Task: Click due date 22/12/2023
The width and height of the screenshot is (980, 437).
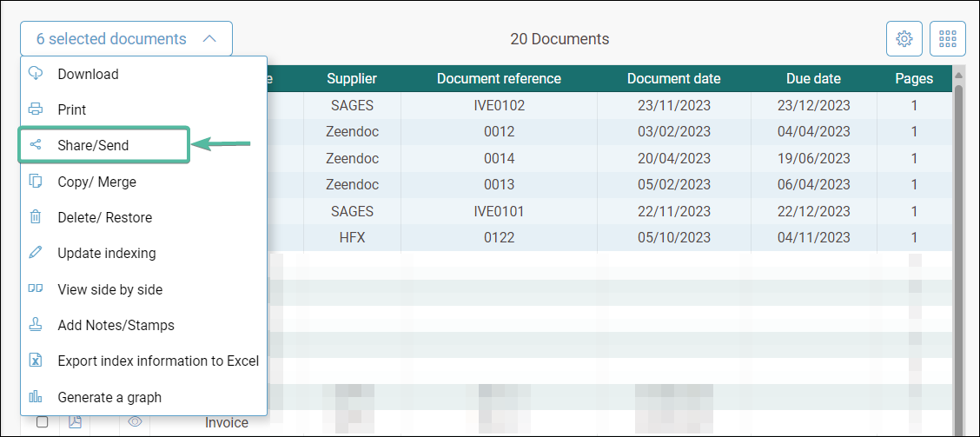Action: [813, 211]
